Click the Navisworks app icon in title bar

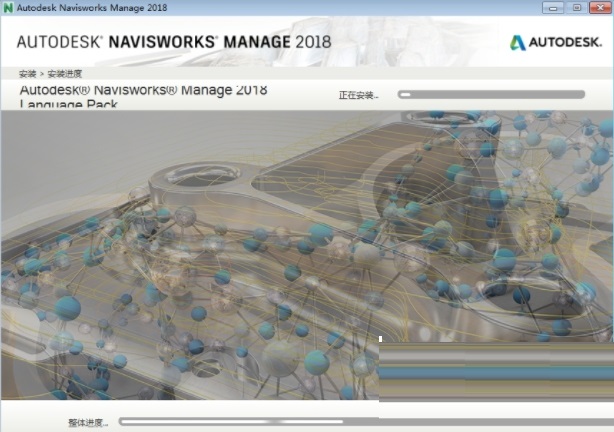[x=8, y=7]
